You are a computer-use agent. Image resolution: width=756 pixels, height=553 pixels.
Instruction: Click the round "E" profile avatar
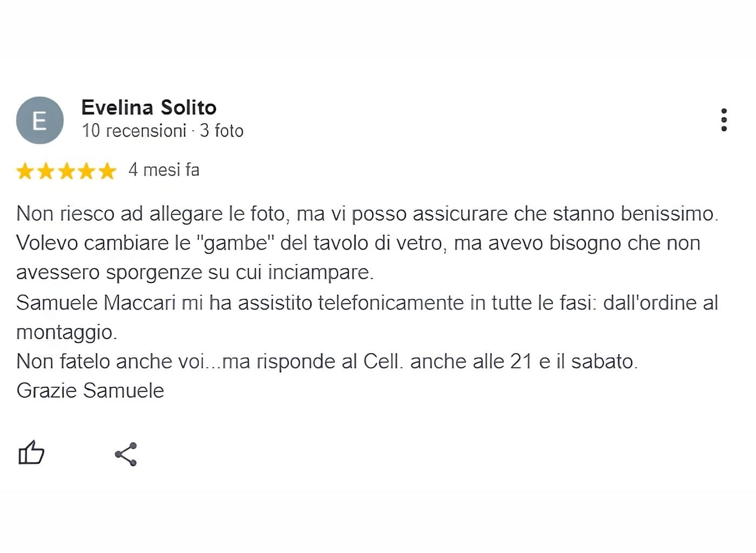(x=39, y=120)
